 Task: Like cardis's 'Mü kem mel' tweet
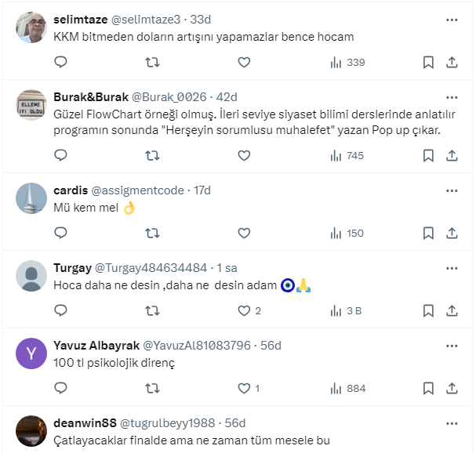[244, 233]
